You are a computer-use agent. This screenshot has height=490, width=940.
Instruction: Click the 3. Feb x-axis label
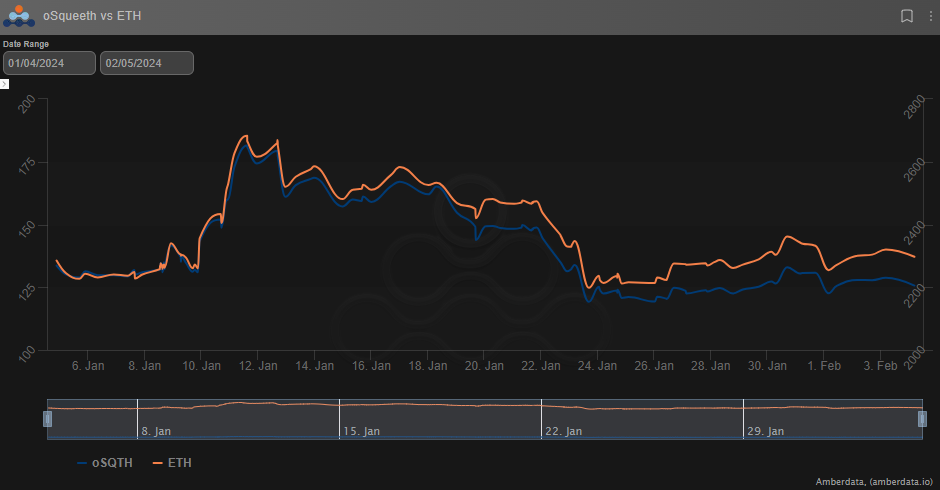880,366
